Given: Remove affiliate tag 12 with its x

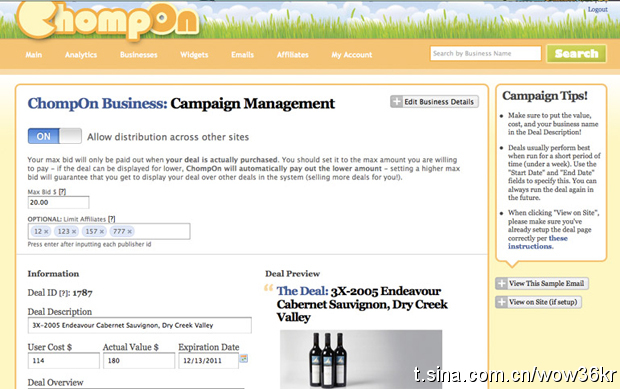Looking at the screenshot, I should pyautogui.click(x=46, y=232).
